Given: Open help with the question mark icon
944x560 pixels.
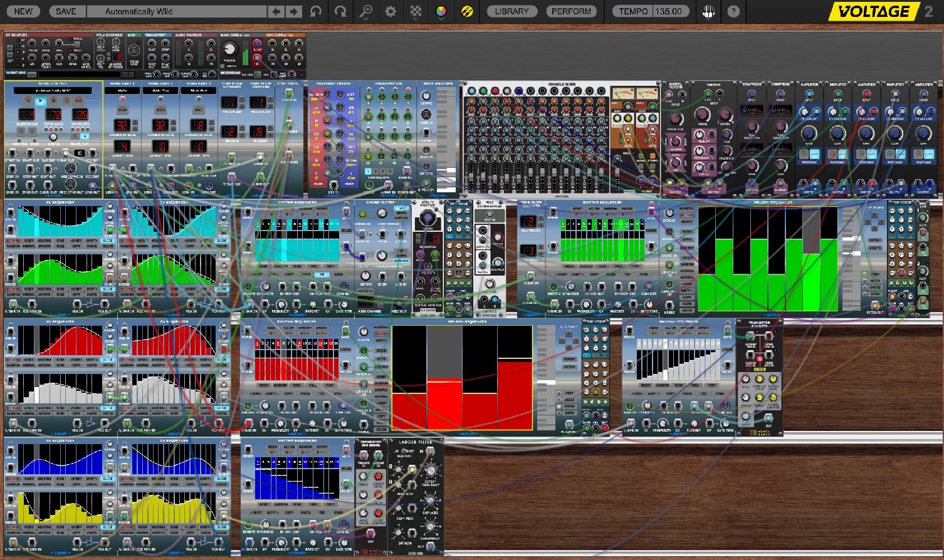Looking at the screenshot, I should pyautogui.click(x=733, y=11).
